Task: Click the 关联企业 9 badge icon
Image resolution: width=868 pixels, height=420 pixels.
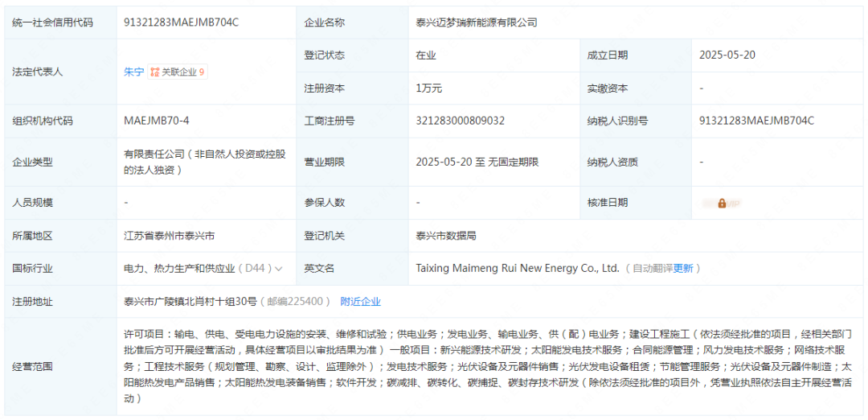Action: coord(178,72)
